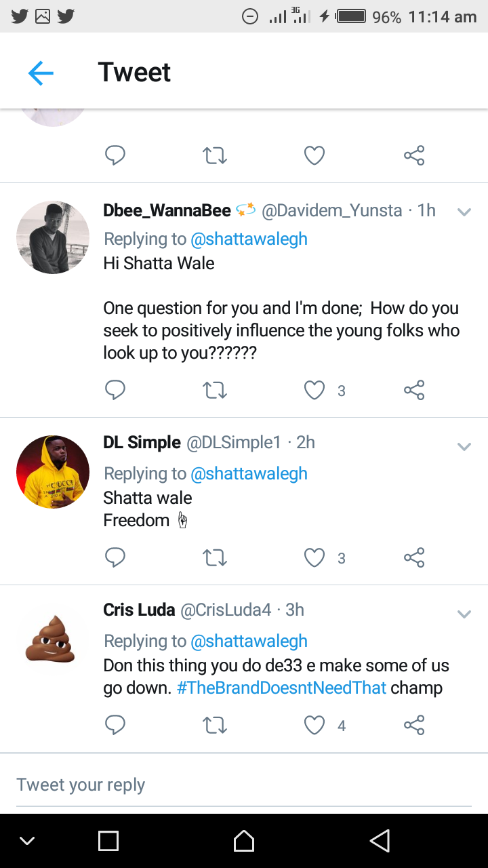Like Cris Luda's tweet
This screenshot has height=868, width=488.
(314, 726)
